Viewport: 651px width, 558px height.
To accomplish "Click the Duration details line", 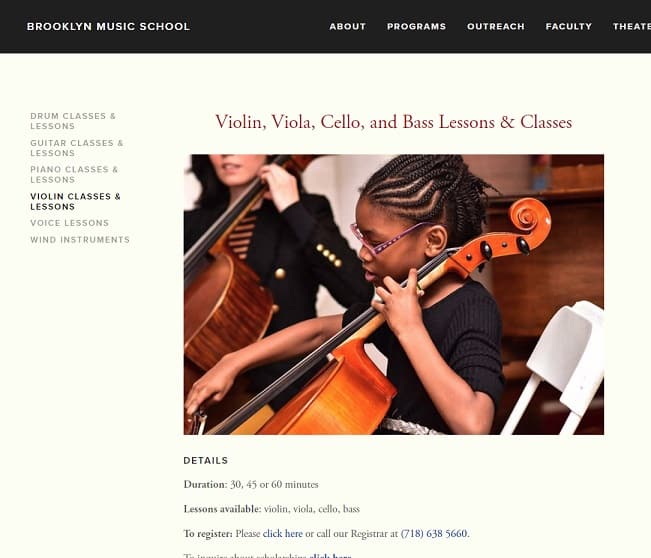I will [x=251, y=485].
